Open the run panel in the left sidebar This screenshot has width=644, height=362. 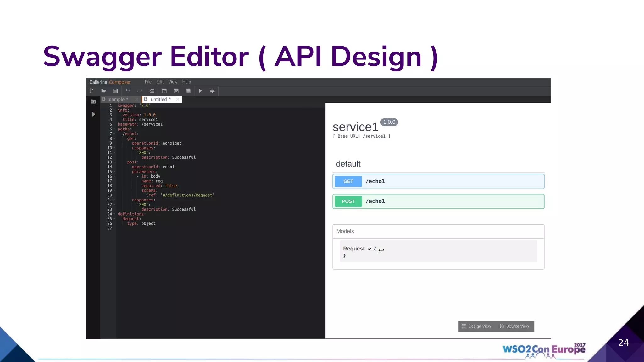point(93,114)
